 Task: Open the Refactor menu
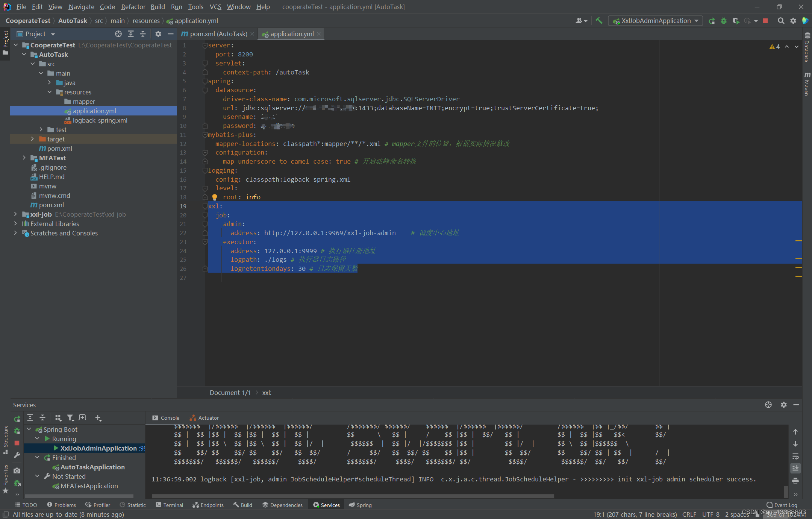pos(133,7)
